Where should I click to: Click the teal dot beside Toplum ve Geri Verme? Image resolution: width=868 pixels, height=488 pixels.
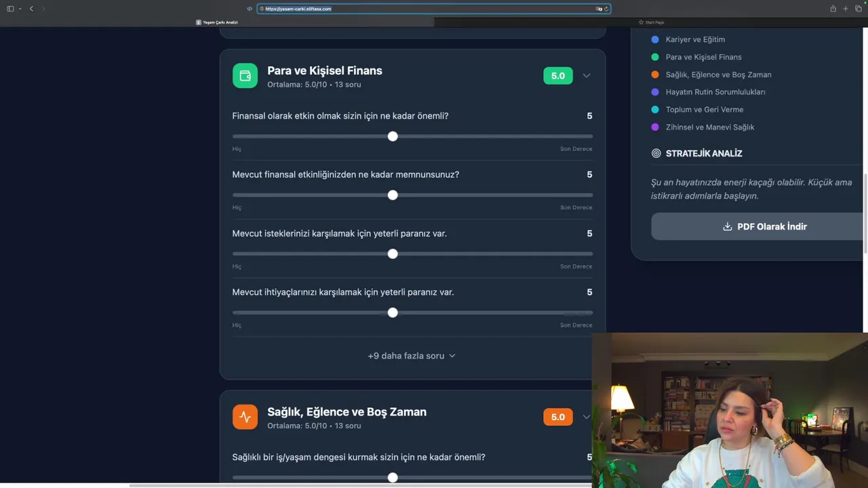click(655, 109)
